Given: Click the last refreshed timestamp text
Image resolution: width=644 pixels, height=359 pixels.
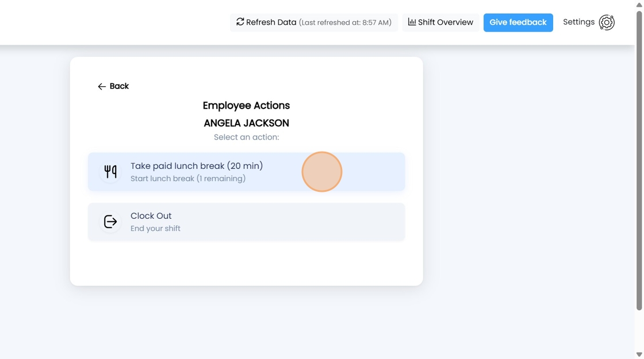Looking at the screenshot, I should coord(345,22).
